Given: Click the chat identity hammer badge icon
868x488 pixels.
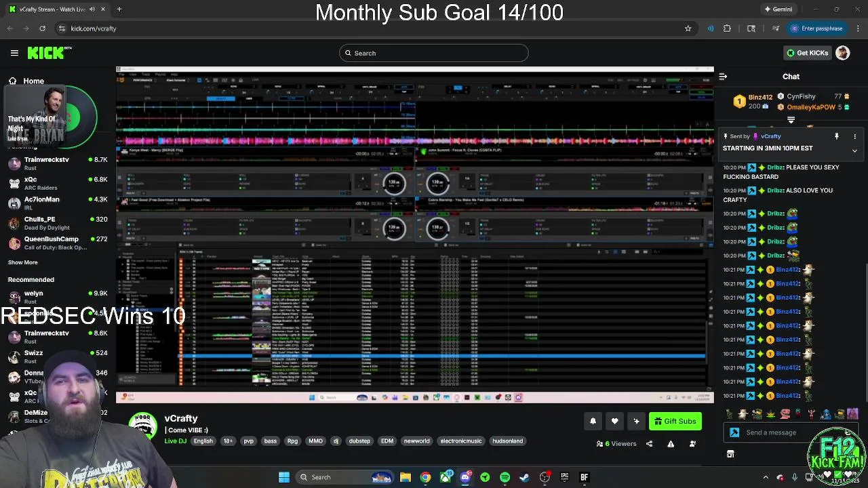Looking at the screenshot, I should (x=734, y=432).
